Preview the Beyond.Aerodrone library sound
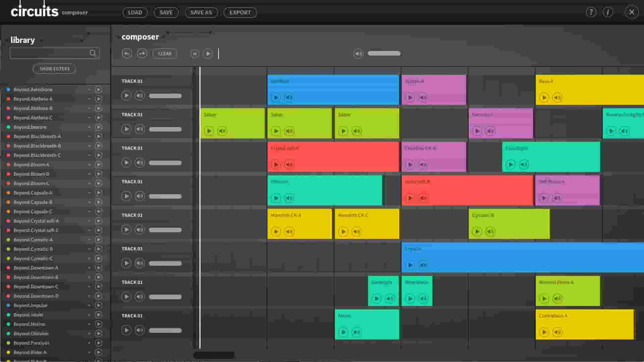 tap(99, 89)
